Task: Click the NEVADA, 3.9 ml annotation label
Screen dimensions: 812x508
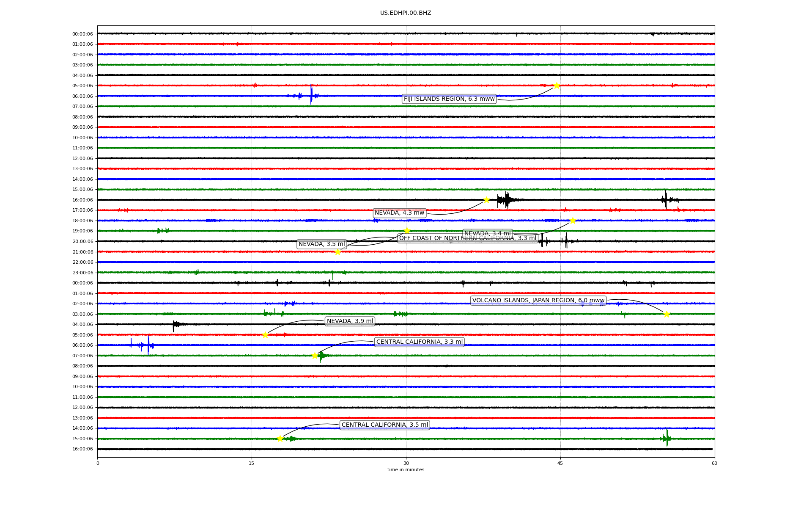Action: click(350, 321)
